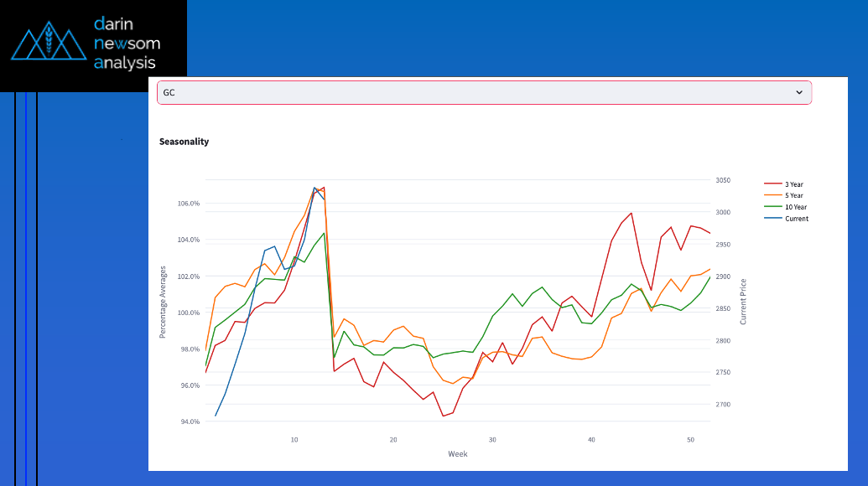Click the chevron arrow on the GC selector
This screenshot has width=868, height=486.
(799, 93)
